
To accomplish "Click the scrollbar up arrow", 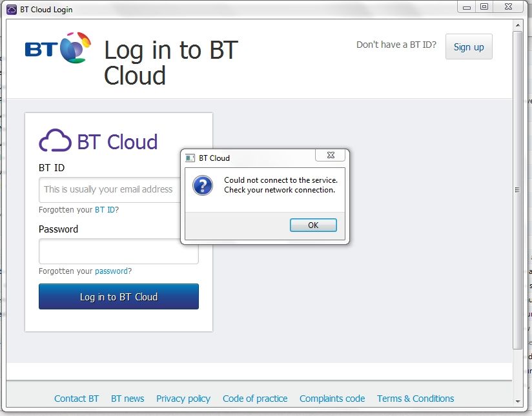I will (x=518, y=25).
